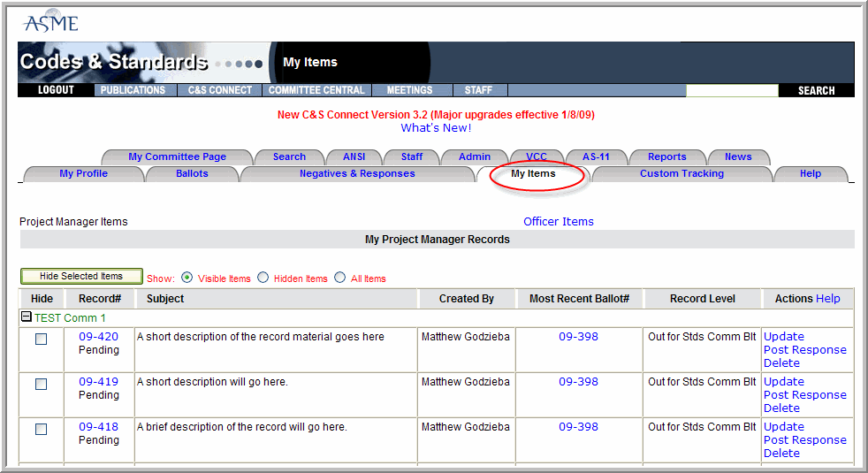Open record 09-418 link

98,426
